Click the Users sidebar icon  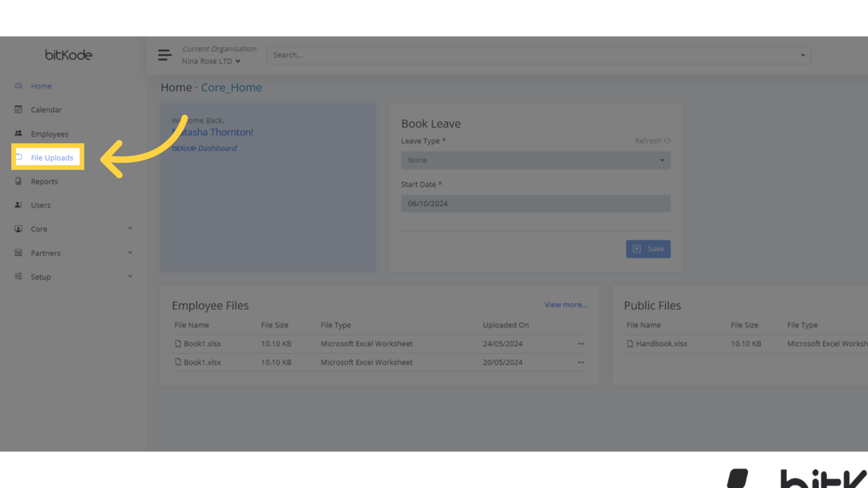[18, 205]
